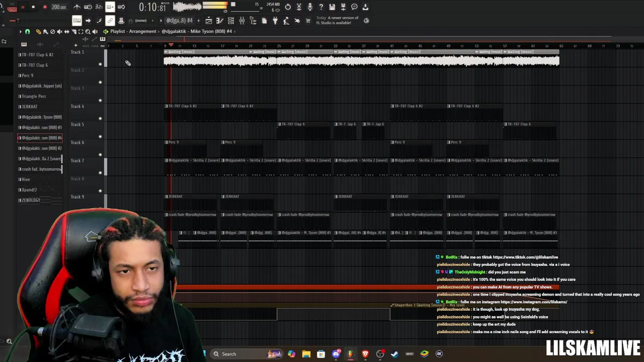Open Discord from the taskbar
The image size is (644, 362).
coord(336,354)
